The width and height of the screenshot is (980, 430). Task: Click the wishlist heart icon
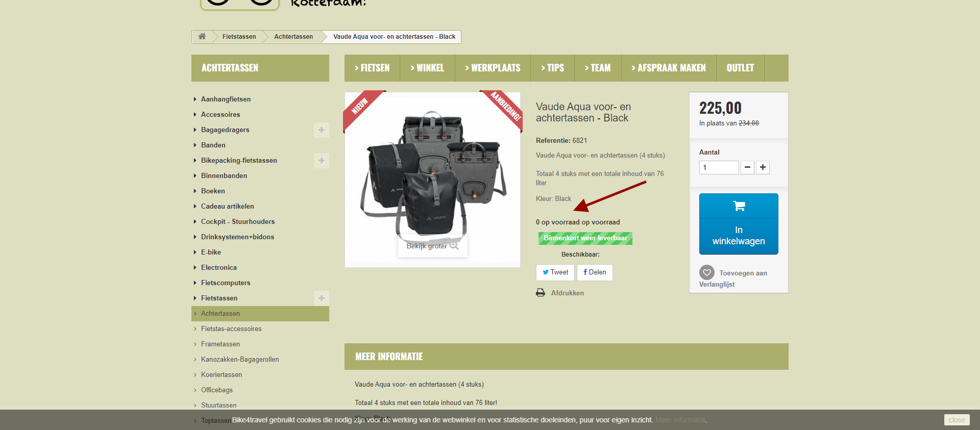[x=706, y=272]
